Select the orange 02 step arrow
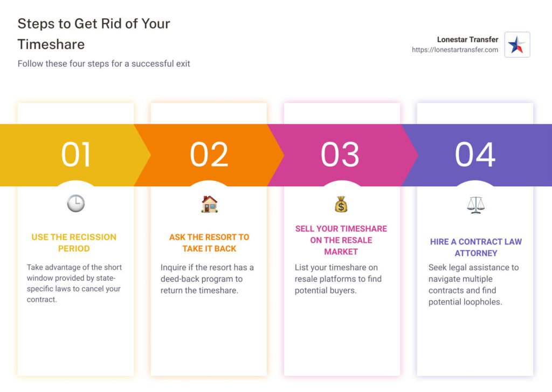The image size is (552, 392). [x=209, y=155]
